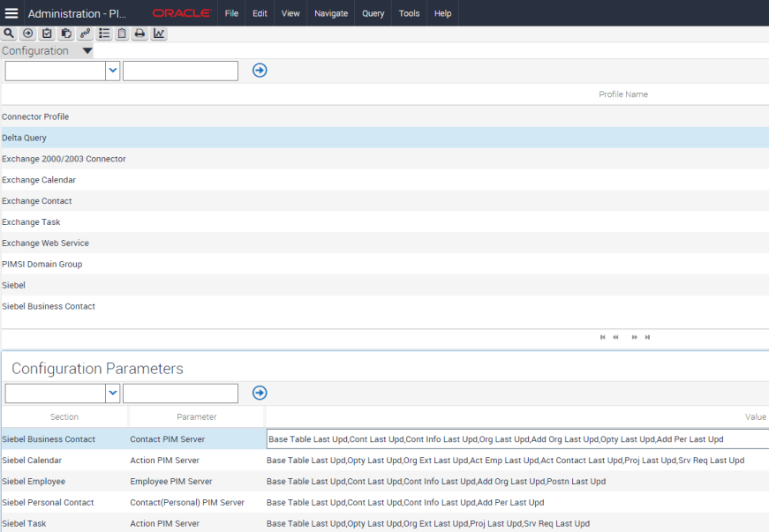This screenshot has width=769, height=532.
Task: Sort by the Section column header
Action: click(x=64, y=417)
